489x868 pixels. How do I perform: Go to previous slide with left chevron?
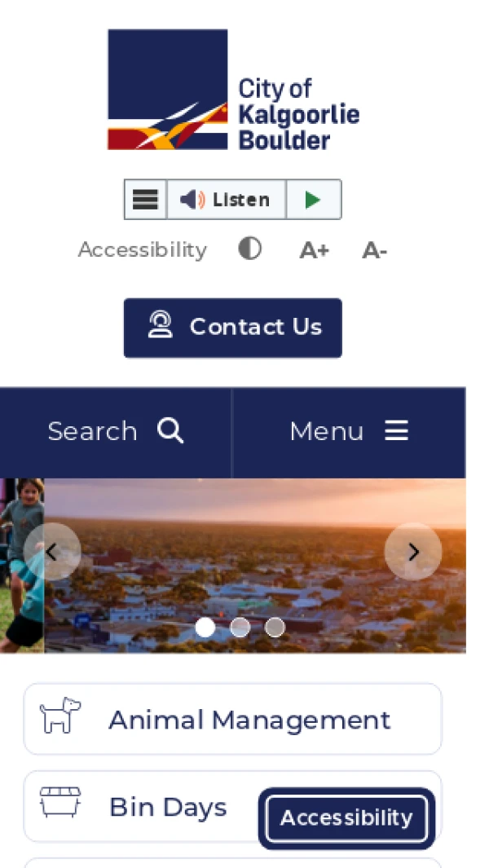52,551
